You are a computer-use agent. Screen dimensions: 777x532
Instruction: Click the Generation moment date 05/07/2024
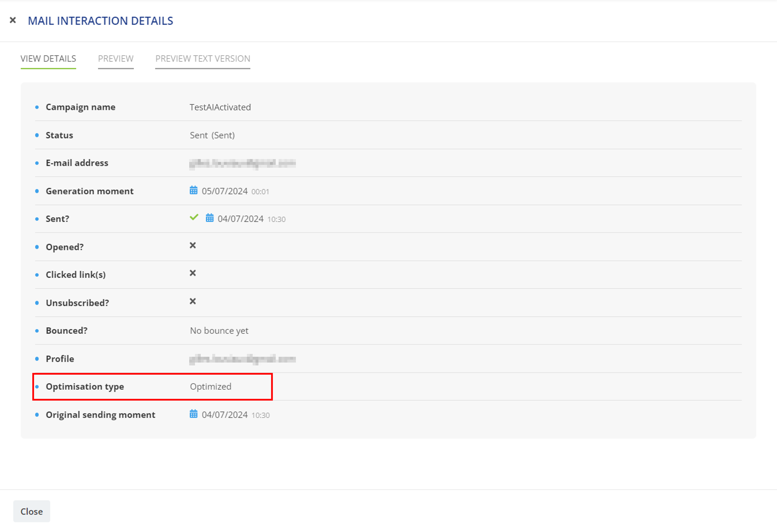point(225,191)
